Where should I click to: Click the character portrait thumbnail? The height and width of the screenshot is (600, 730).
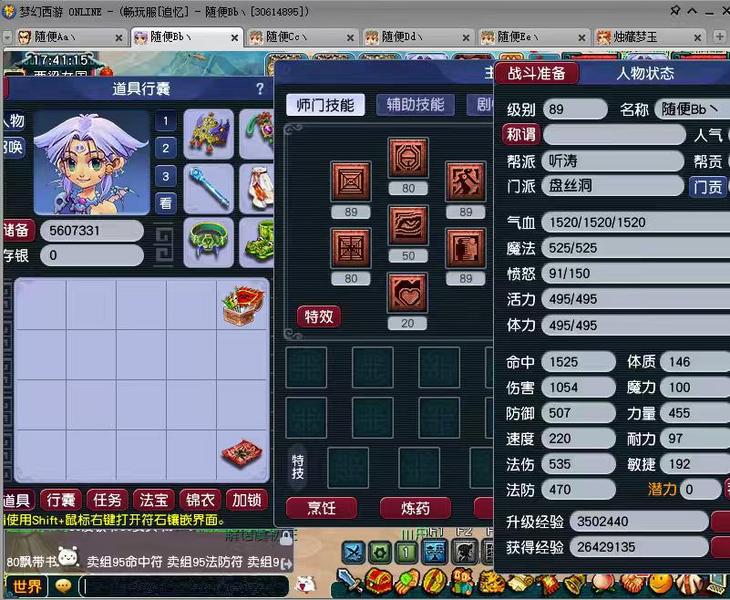pyautogui.click(x=92, y=163)
